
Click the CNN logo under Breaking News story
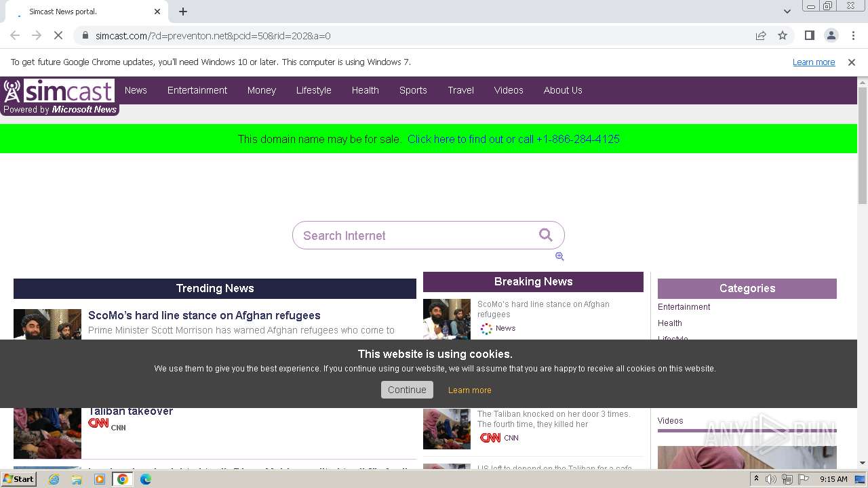(x=490, y=438)
